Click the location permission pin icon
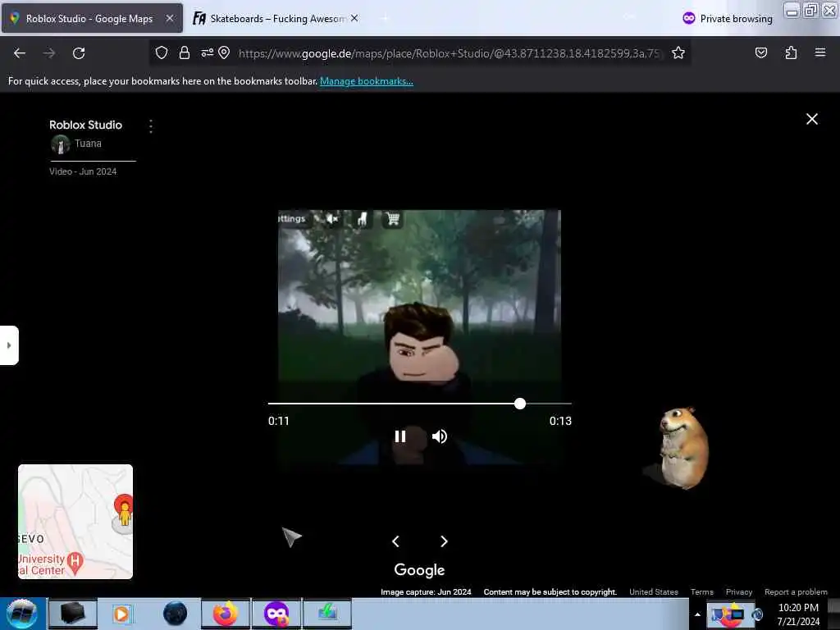 point(224,52)
